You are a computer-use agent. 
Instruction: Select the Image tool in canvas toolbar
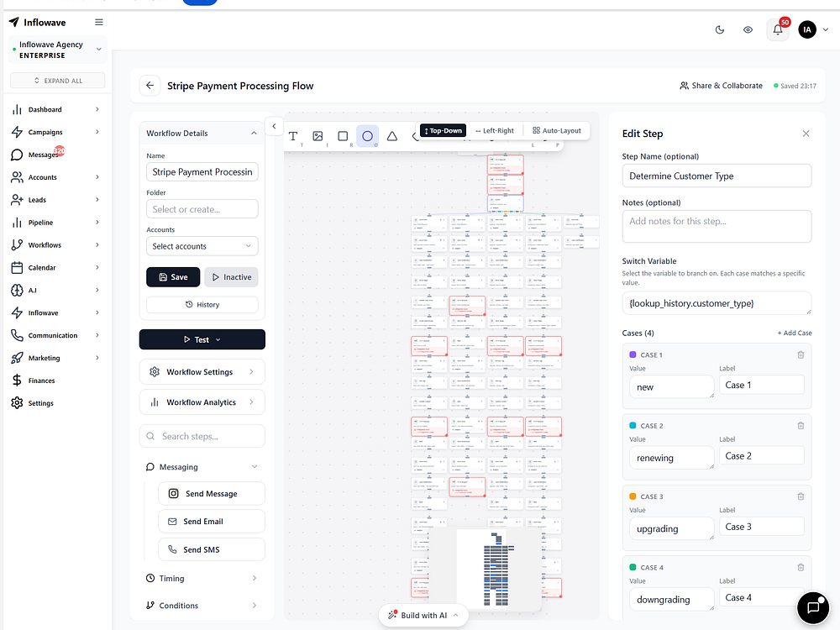318,136
